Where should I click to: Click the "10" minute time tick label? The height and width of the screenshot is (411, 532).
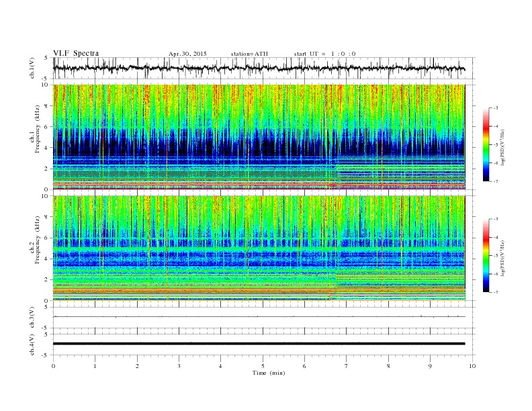[x=472, y=366]
